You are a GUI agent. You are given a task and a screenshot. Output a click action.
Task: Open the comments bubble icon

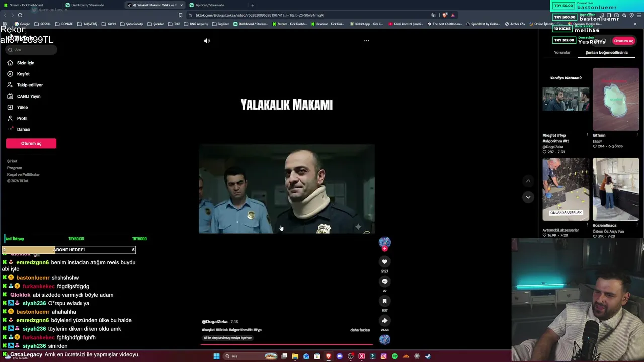384,281
